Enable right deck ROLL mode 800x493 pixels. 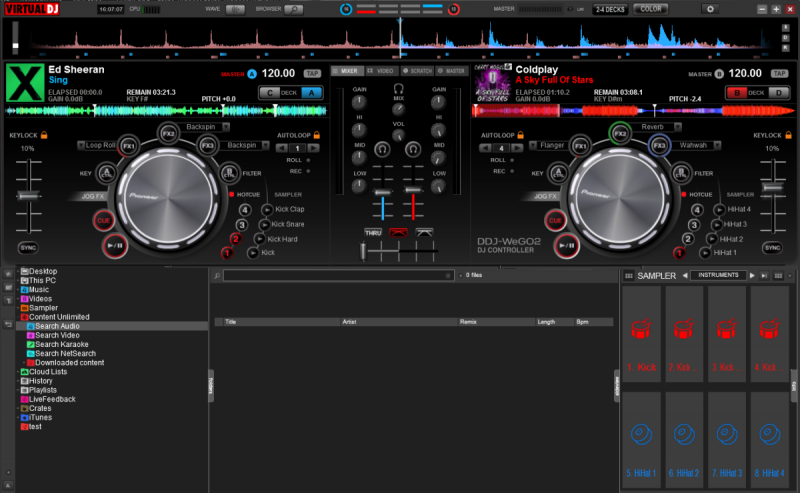pos(512,160)
